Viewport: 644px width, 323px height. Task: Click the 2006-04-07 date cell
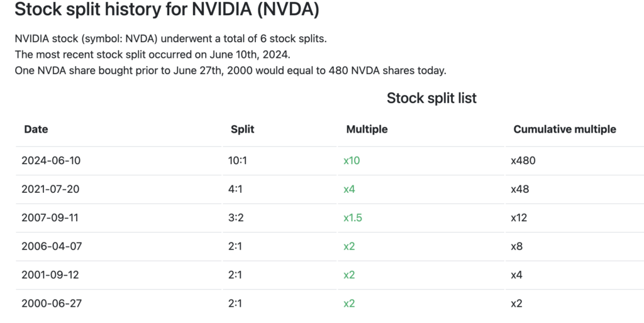(51, 246)
